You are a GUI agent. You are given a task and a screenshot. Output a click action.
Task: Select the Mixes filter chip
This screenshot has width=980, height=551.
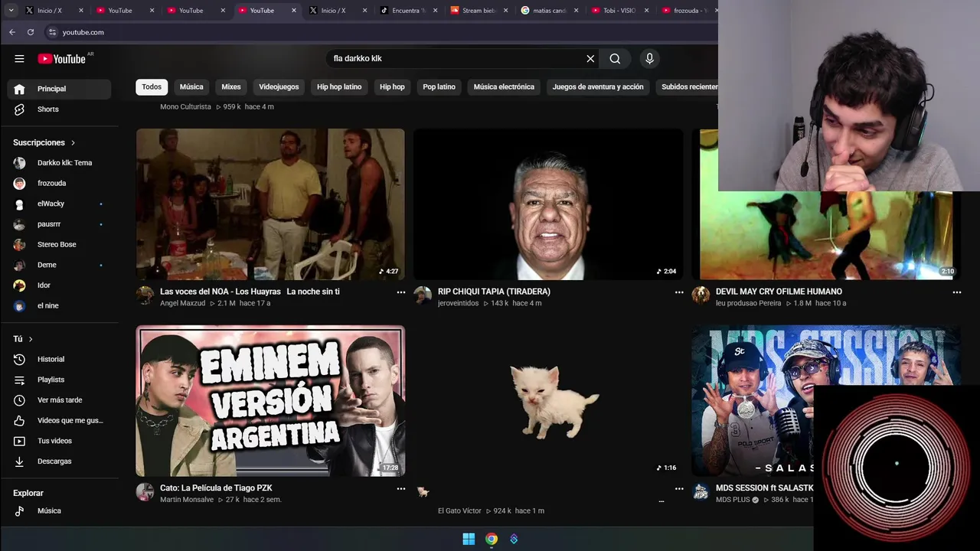[x=231, y=86]
